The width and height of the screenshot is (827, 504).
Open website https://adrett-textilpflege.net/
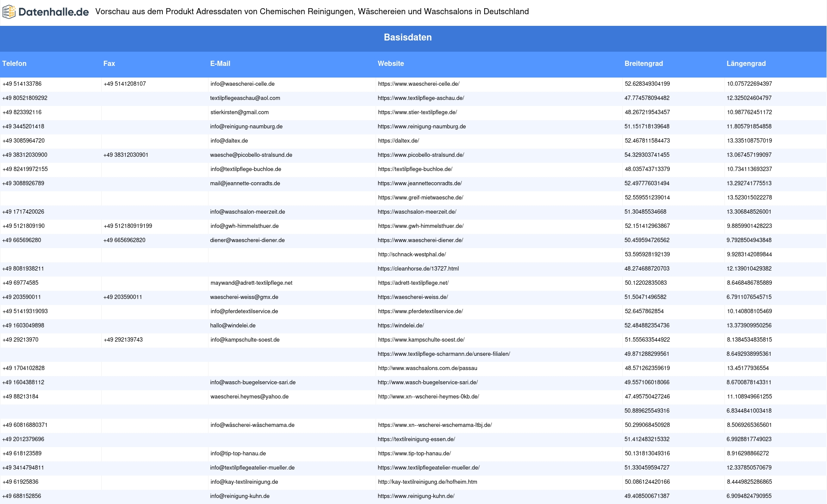point(413,283)
